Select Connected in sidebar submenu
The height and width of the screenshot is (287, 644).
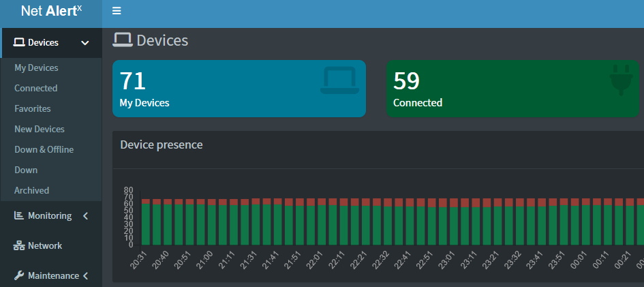tap(35, 89)
